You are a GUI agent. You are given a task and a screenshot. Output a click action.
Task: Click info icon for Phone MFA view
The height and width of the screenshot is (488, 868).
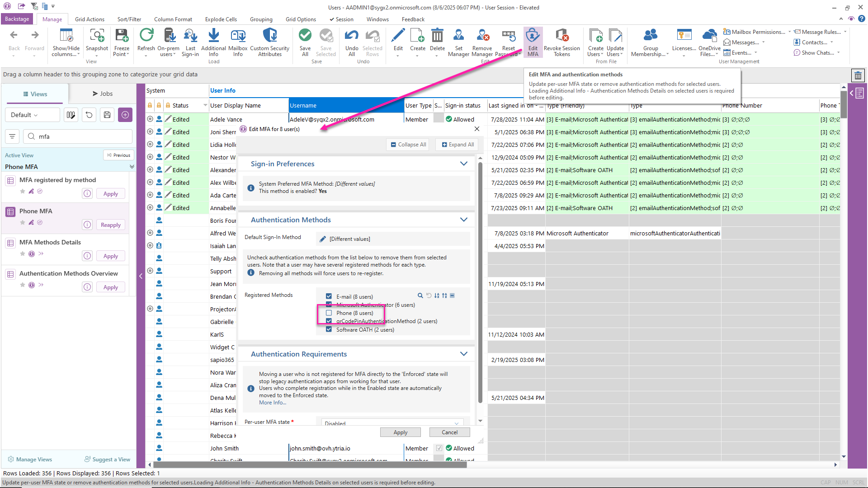87,225
